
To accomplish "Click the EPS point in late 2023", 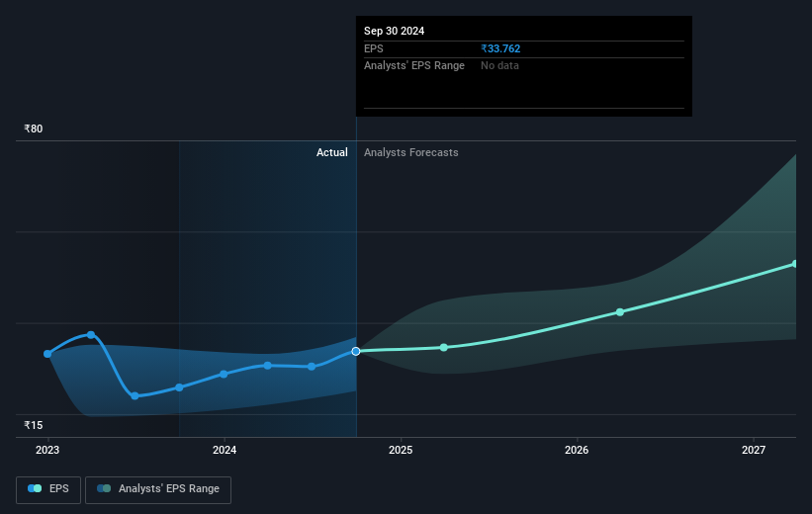I will pyautogui.click(x=179, y=387).
